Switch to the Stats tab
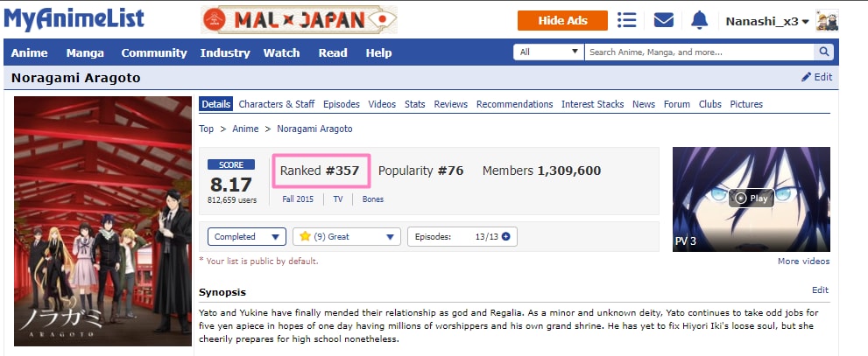The width and height of the screenshot is (868, 356). coord(414,104)
